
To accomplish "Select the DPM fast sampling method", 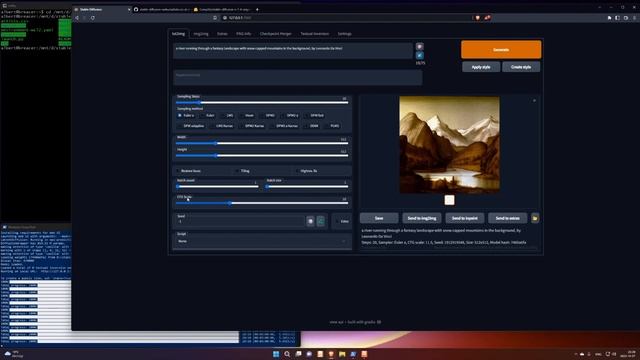I will click(x=314, y=116).
